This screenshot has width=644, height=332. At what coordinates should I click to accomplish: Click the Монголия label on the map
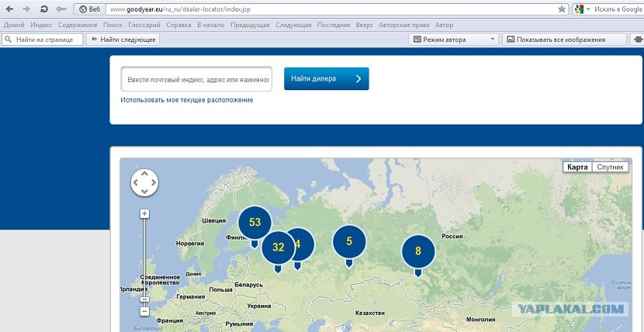(480, 320)
